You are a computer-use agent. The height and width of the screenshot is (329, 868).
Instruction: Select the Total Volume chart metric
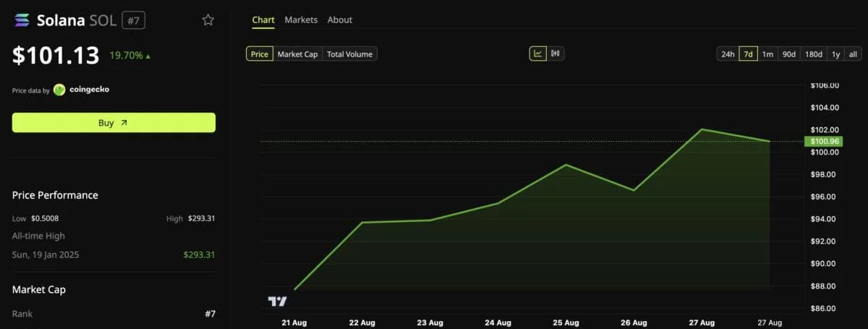tap(349, 54)
